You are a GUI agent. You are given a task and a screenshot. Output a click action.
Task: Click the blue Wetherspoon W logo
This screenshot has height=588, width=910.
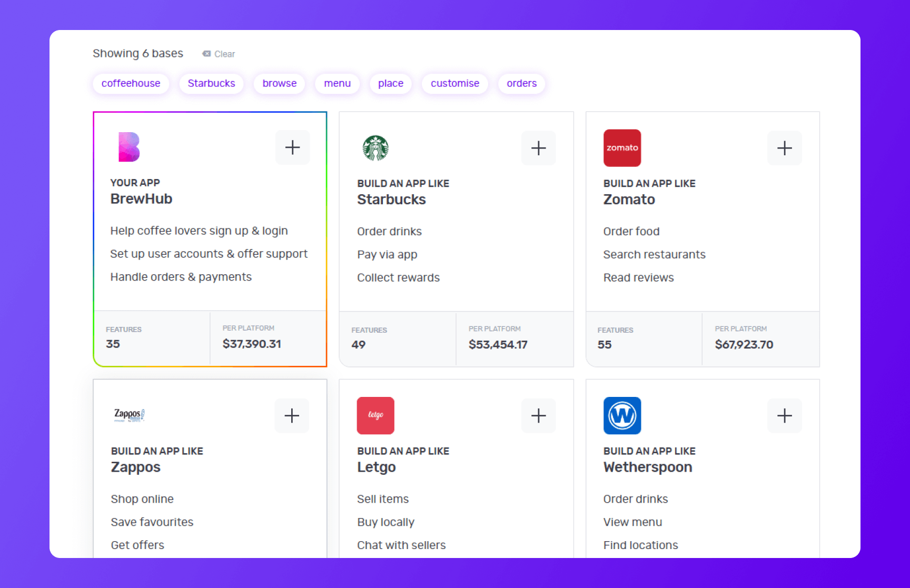coord(622,415)
